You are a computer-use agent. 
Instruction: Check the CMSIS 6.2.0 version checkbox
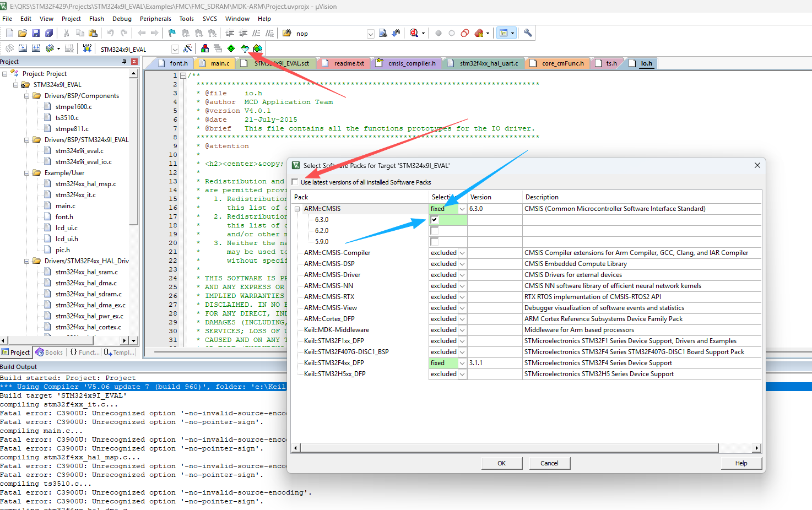[x=435, y=231]
